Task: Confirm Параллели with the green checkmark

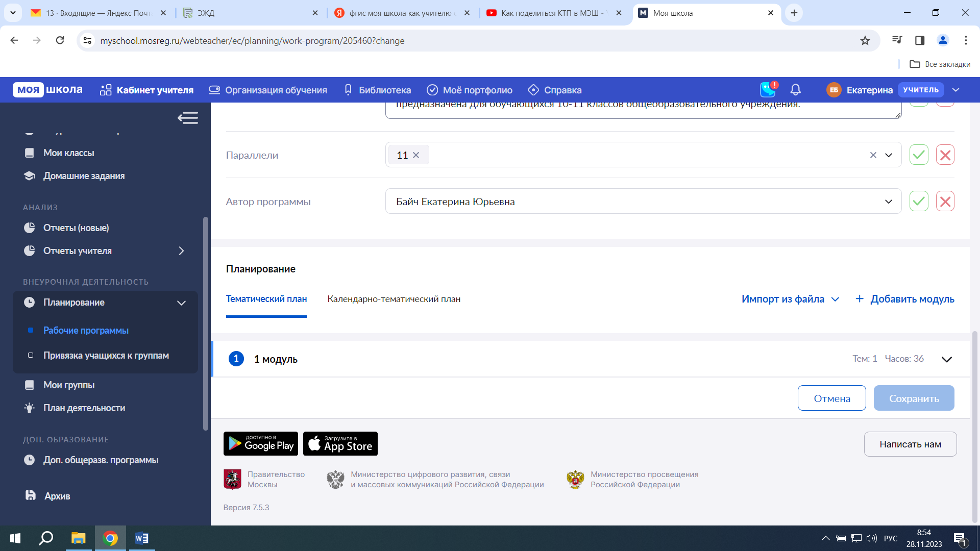Action: (919, 155)
